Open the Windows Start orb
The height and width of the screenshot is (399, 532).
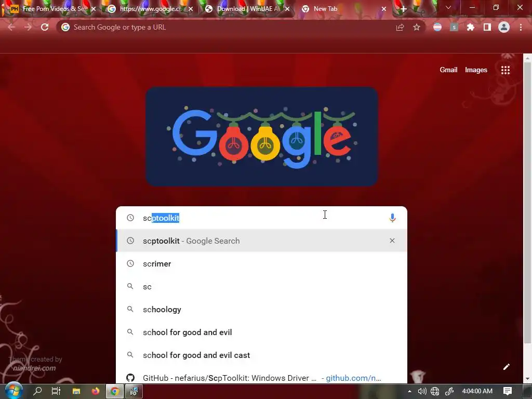click(x=14, y=391)
